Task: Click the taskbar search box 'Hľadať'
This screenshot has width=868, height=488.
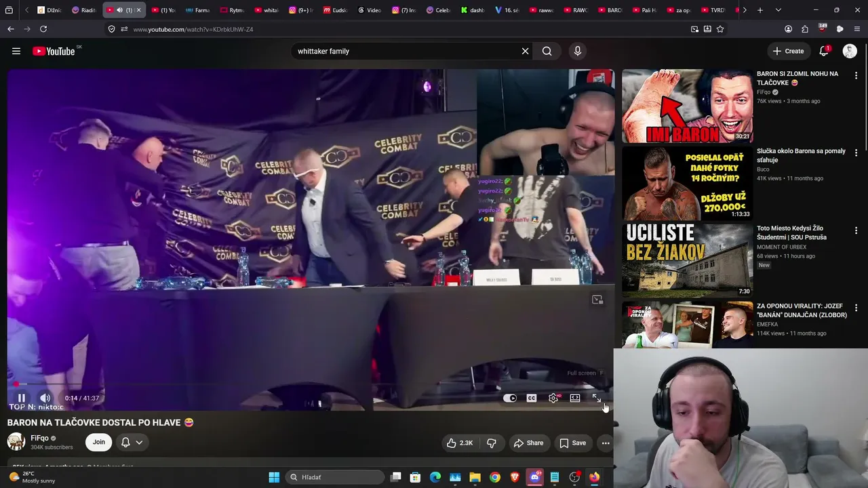Action: (x=335, y=477)
